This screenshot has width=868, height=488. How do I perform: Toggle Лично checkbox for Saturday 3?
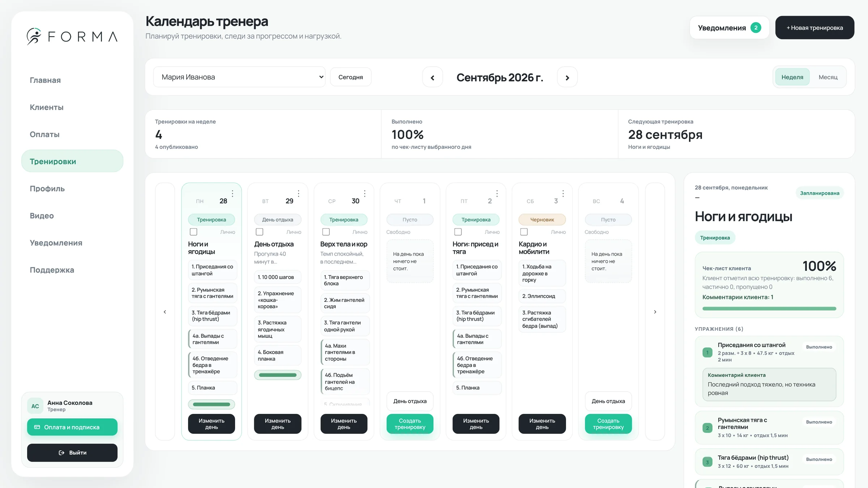click(x=524, y=232)
